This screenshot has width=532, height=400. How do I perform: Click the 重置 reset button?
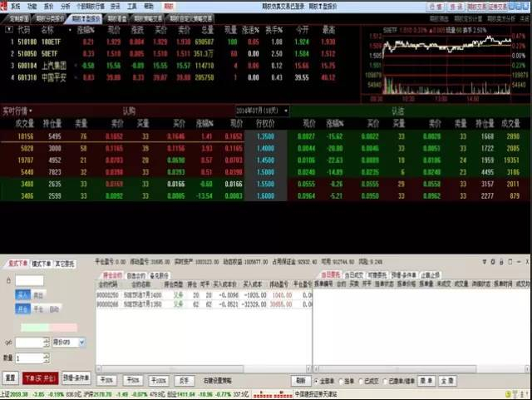(x=11, y=378)
